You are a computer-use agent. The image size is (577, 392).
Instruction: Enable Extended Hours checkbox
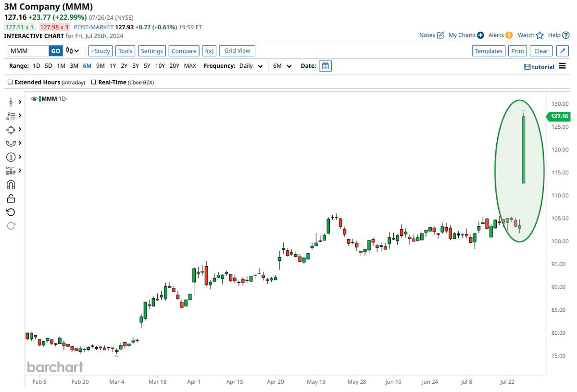coord(11,82)
